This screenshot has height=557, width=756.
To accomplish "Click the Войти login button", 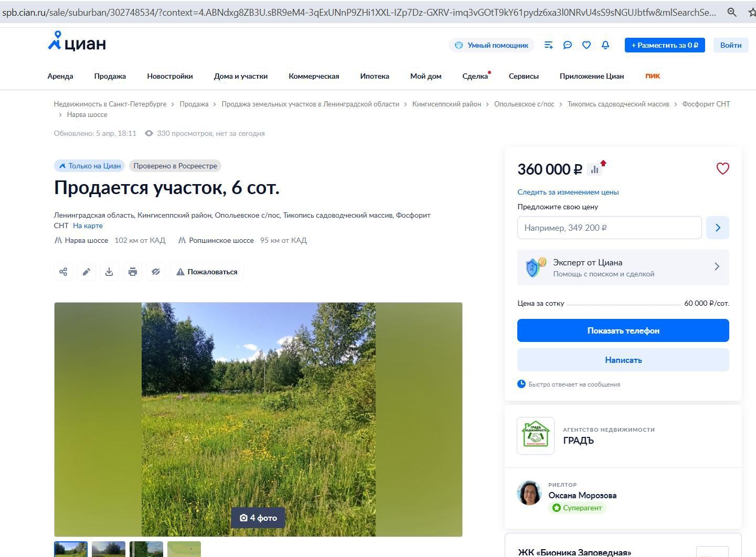I will point(731,45).
